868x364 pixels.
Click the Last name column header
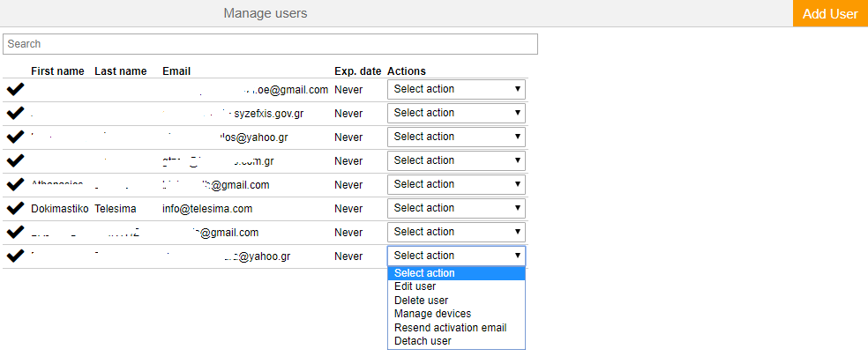point(121,71)
